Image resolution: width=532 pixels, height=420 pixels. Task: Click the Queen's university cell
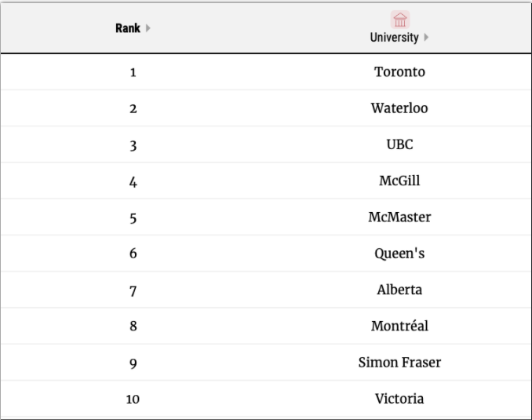tap(399, 254)
